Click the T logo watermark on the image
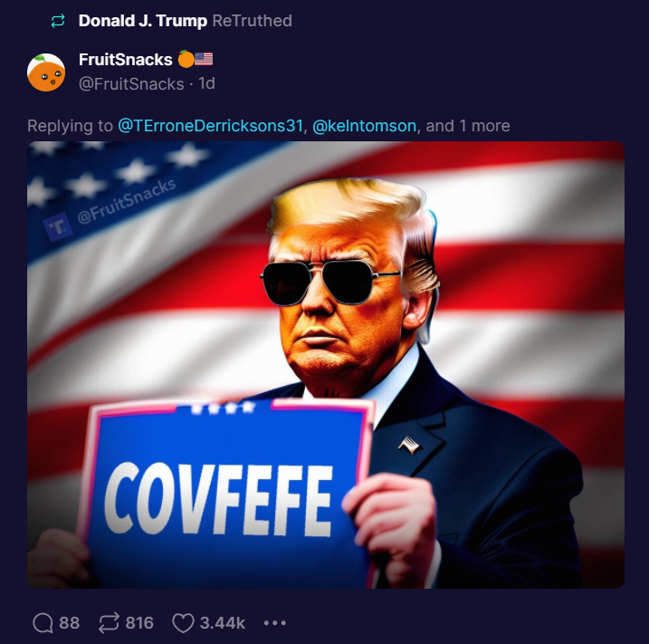 (x=58, y=226)
